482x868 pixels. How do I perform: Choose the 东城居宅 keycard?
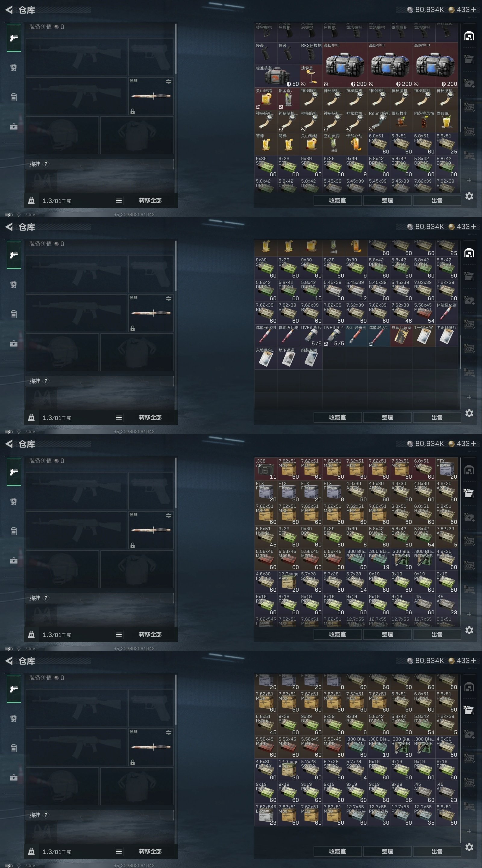point(266,358)
